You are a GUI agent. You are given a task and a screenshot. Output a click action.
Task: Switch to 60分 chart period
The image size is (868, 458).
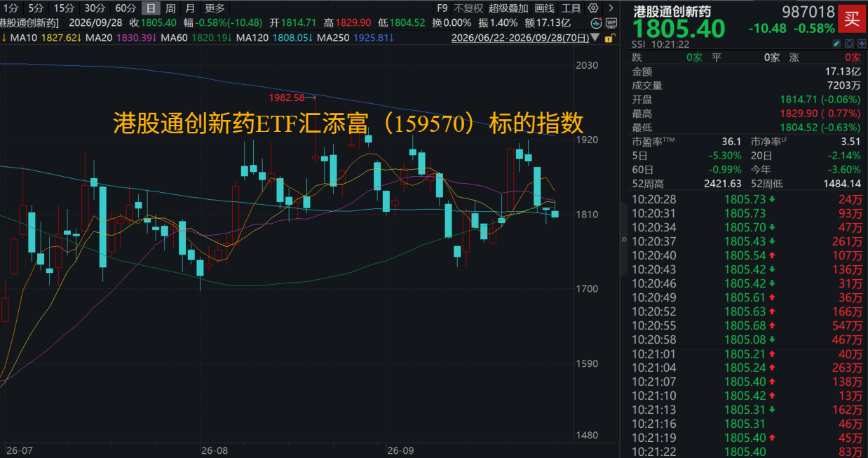(x=126, y=8)
